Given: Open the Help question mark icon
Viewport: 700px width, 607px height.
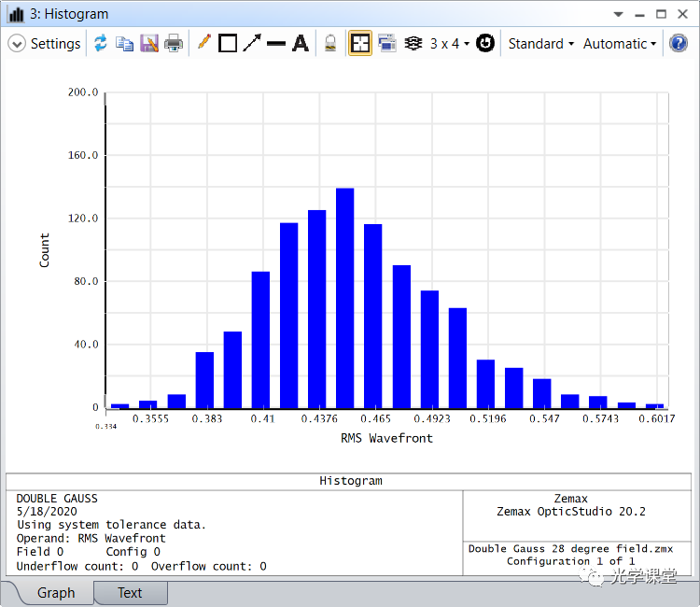Looking at the screenshot, I should 679,44.
